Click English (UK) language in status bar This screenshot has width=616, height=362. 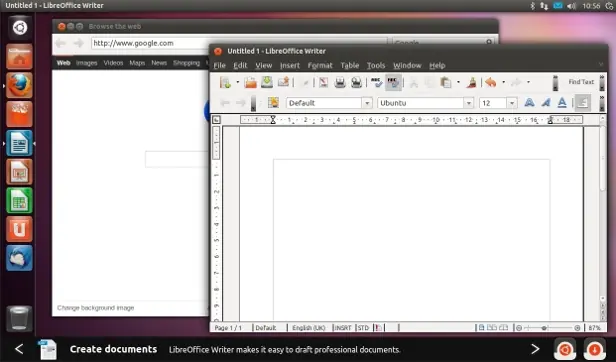[x=309, y=328]
